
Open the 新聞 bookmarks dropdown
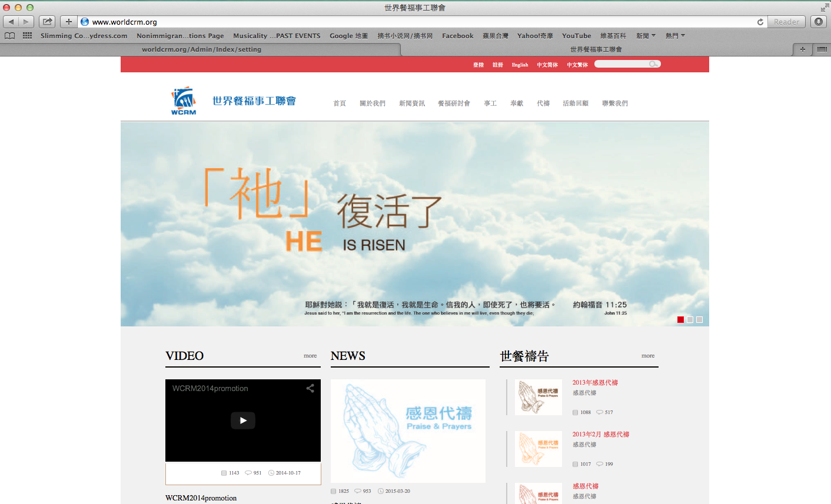[644, 35]
